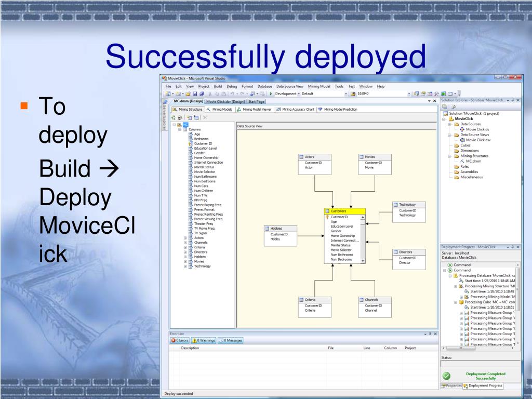Click the Delete X icon in structure toolbar
This screenshot has width=532, height=399.
[205, 118]
